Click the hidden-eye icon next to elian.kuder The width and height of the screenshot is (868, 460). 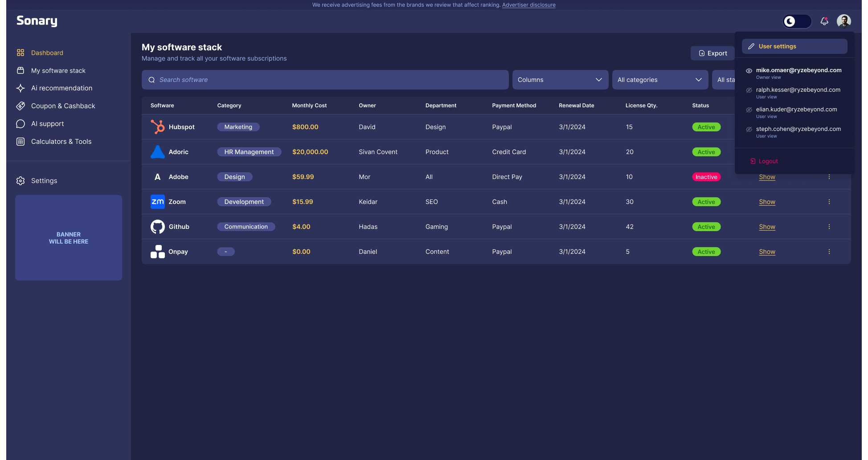(749, 110)
